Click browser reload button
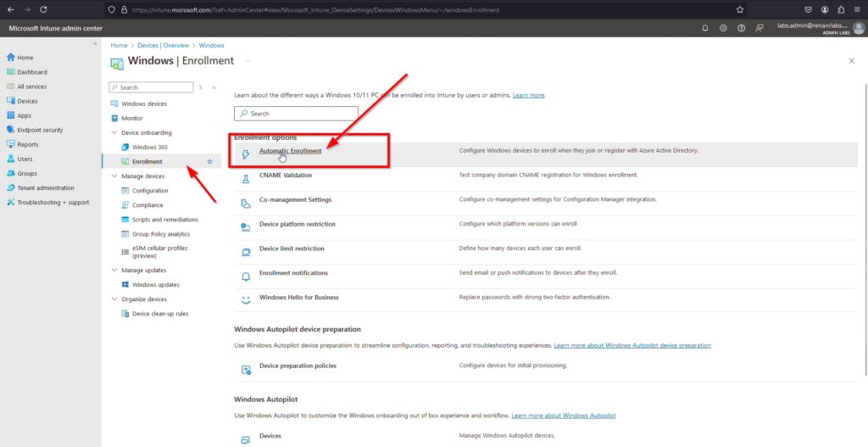 point(43,9)
